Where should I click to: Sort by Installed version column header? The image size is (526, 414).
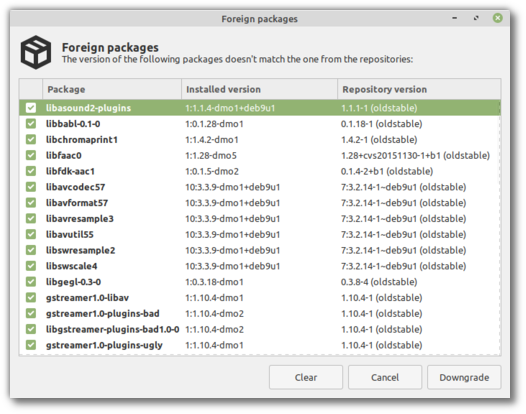click(x=259, y=89)
